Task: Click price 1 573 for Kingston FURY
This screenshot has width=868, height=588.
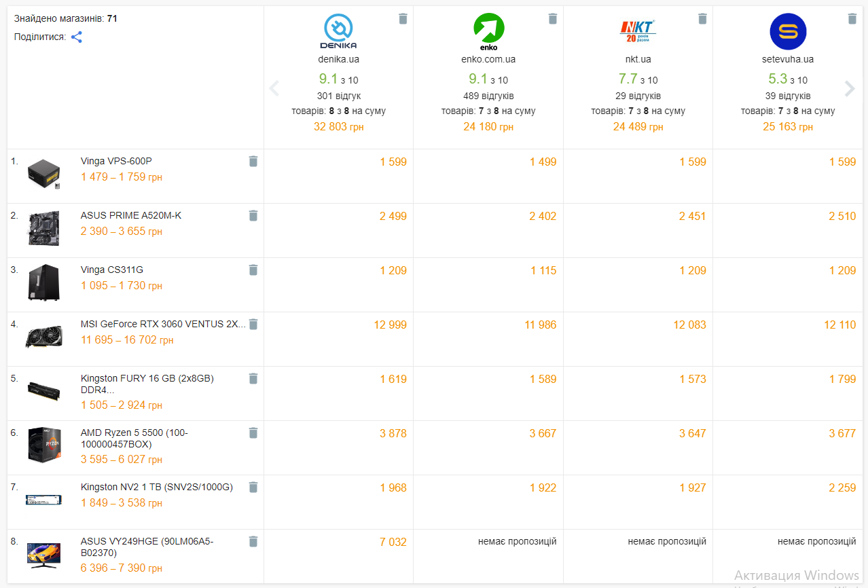Action: 693,379
